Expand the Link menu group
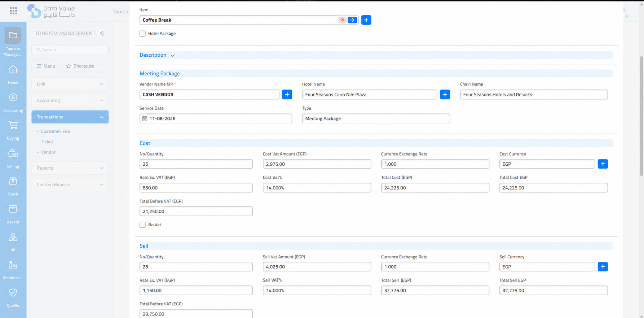Image resolution: width=644 pixels, height=318 pixels. (70, 84)
